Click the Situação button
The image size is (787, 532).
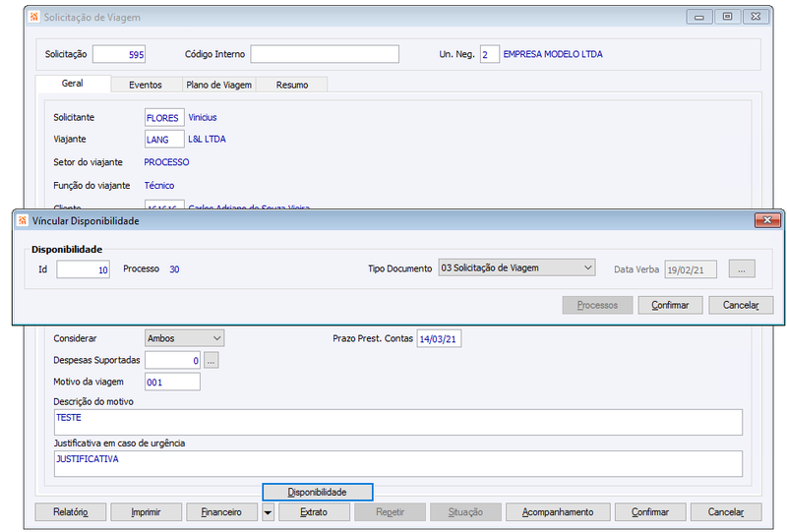tap(465, 512)
